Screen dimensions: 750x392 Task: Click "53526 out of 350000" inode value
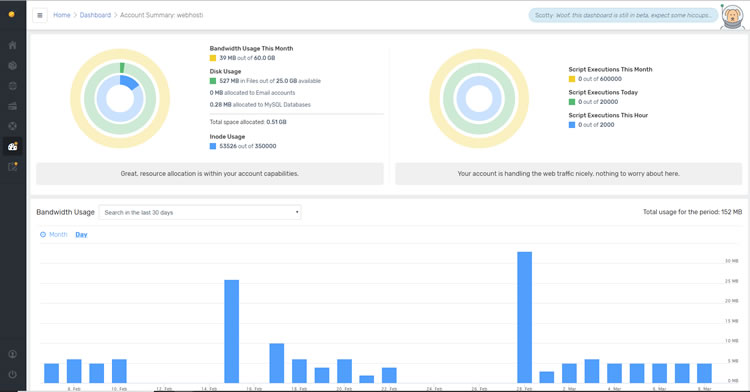click(x=247, y=146)
